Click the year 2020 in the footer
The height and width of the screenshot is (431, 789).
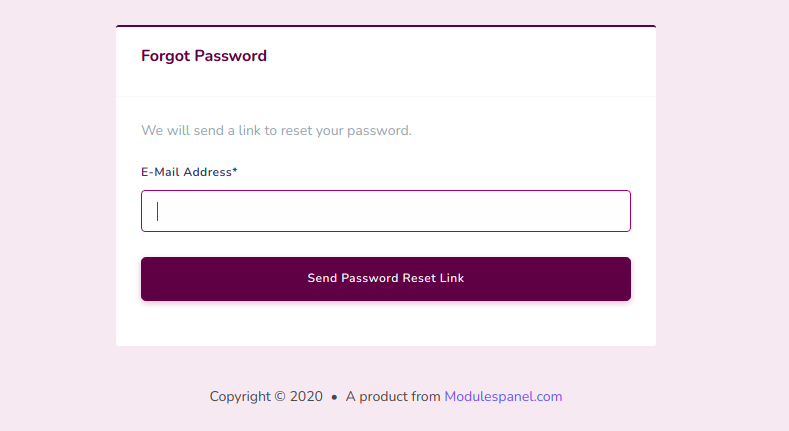coord(306,396)
